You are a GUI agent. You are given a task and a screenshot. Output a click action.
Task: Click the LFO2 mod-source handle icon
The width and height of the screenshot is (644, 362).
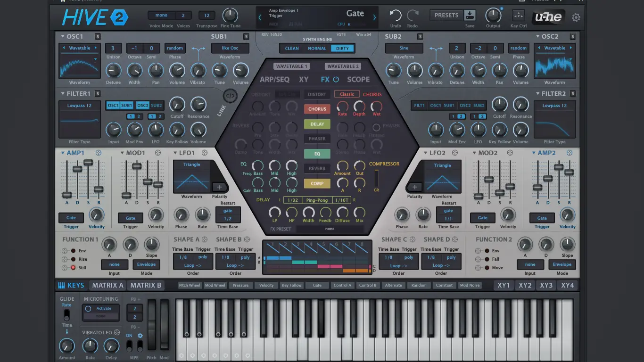point(455,153)
